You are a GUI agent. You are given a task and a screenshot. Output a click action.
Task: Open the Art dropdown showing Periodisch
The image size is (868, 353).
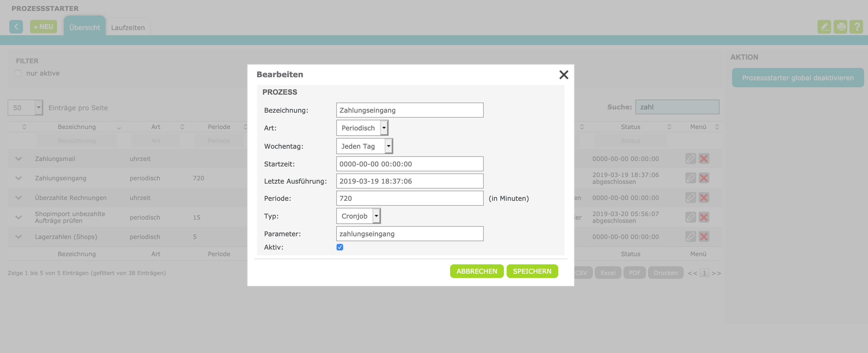(x=362, y=128)
